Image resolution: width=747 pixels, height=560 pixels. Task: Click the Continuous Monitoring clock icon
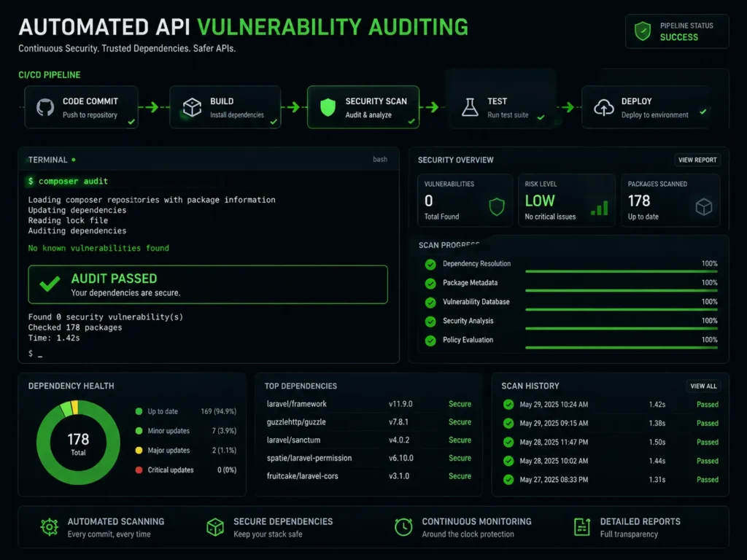(x=403, y=527)
